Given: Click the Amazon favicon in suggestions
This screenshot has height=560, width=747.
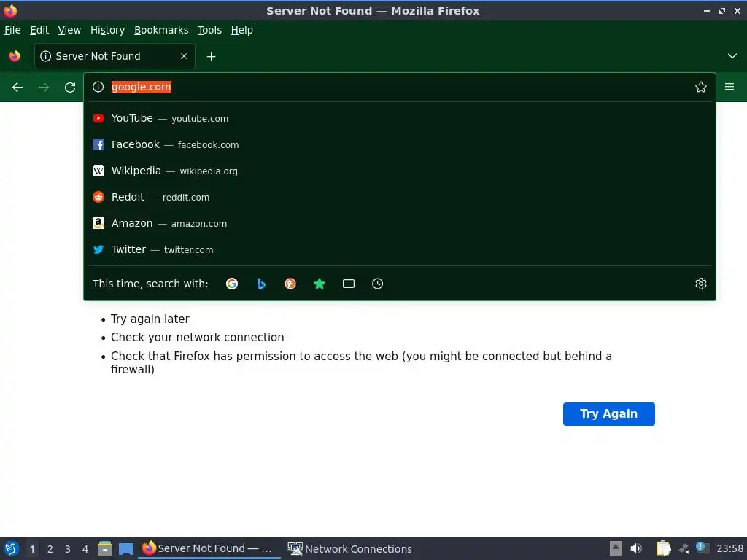Looking at the screenshot, I should pos(98,223).
